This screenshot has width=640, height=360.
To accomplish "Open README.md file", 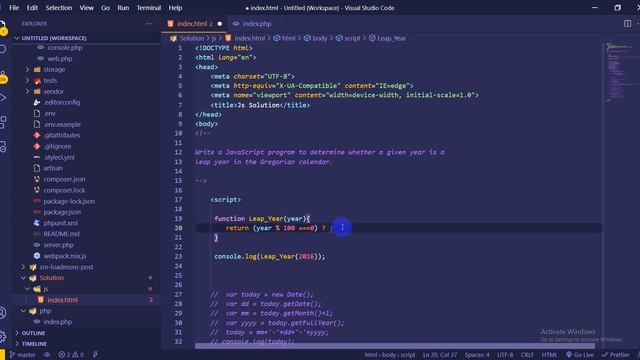I will point(61,234).
